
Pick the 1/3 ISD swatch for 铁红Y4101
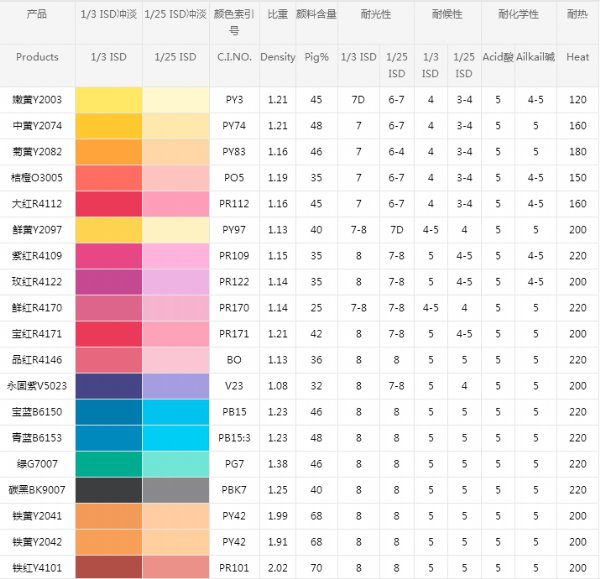108,567
